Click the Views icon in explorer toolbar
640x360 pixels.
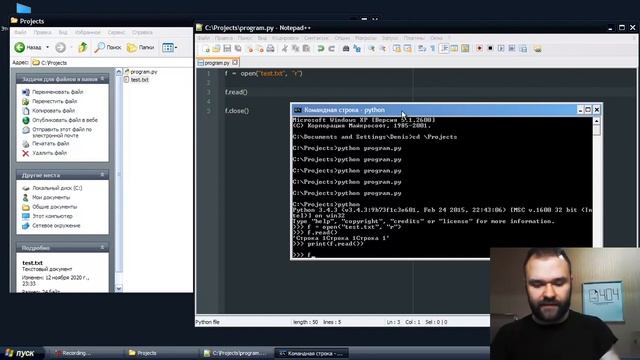167,47
